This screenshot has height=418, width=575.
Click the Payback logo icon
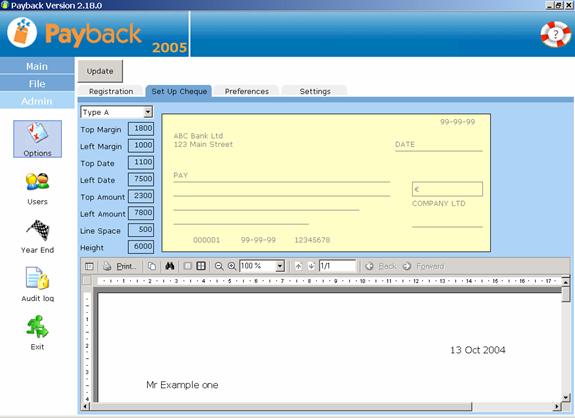point(22,33)
